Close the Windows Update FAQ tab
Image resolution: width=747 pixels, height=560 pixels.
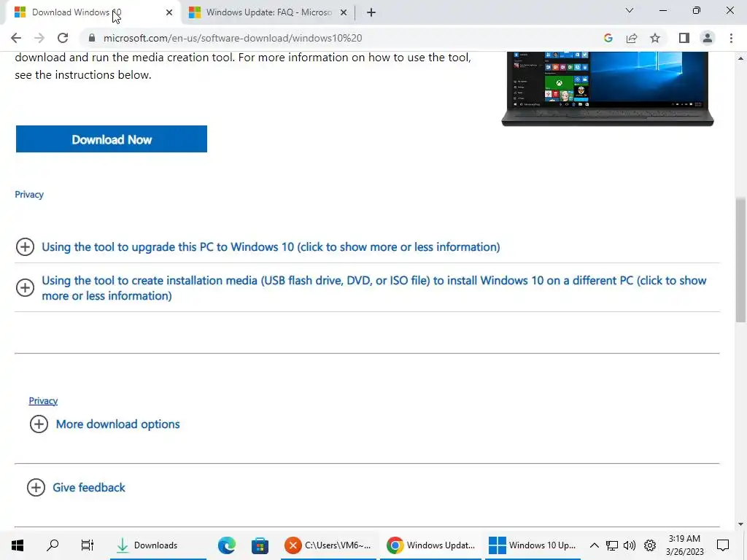point(344,12)
